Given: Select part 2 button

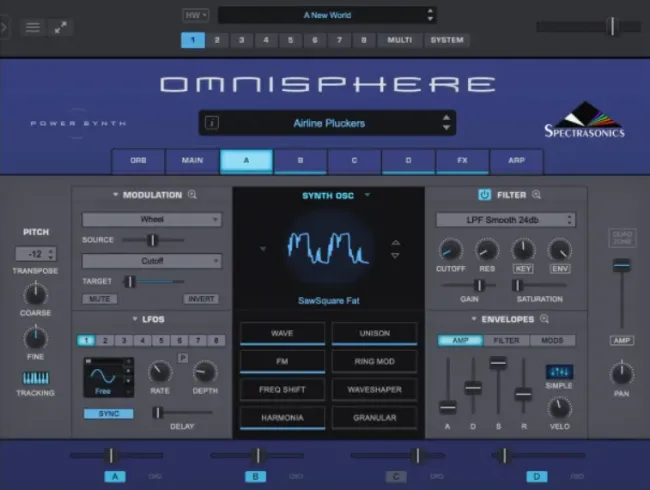Looking at the screenshot, I should click(x=217, y=40).
